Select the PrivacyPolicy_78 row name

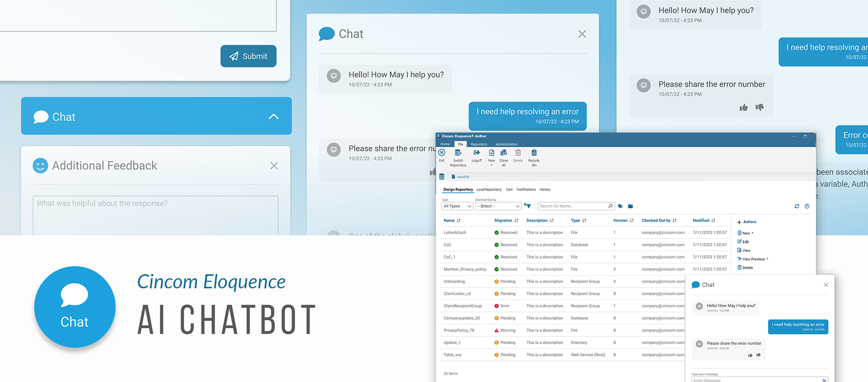(x=459, y=330)
